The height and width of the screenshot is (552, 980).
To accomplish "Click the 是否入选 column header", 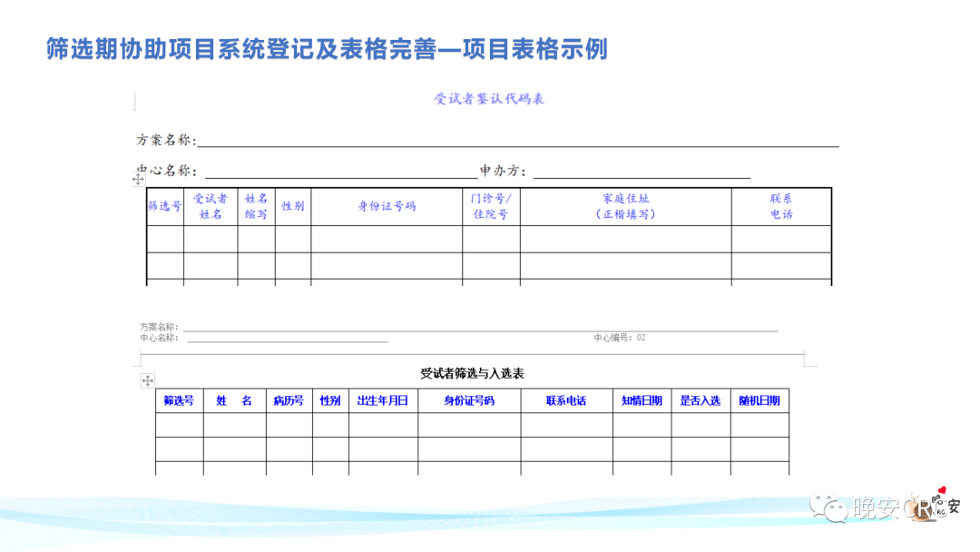I will tap(701, 400).
